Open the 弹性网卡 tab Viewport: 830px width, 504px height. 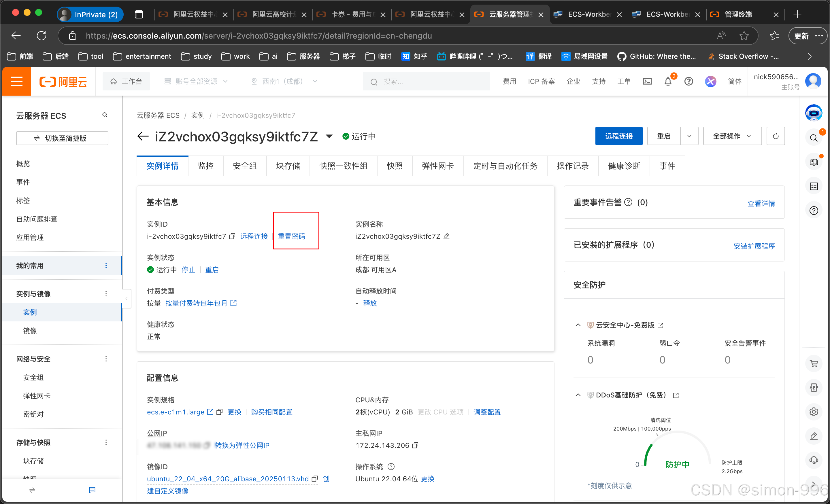438,166
